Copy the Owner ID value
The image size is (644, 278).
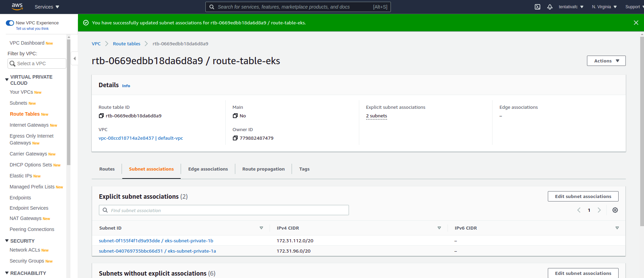point(235,138)
